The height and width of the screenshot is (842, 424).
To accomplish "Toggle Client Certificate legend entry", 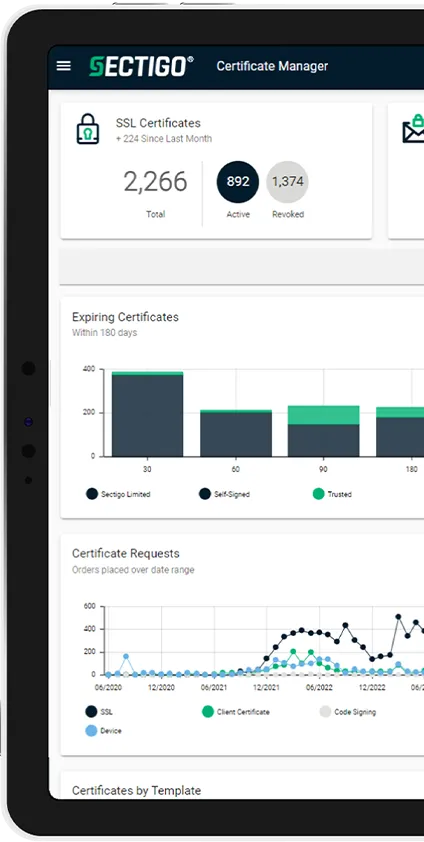I will pos(236,712).
